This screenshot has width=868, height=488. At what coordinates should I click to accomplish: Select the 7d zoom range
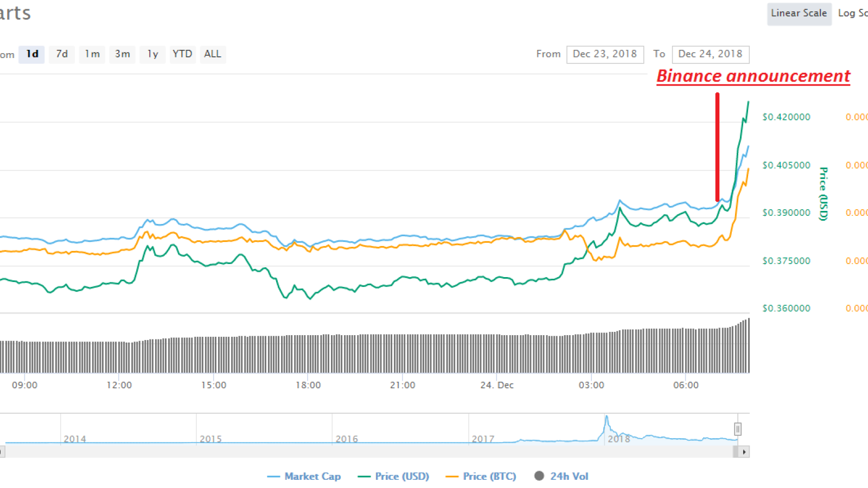[62, 54]
